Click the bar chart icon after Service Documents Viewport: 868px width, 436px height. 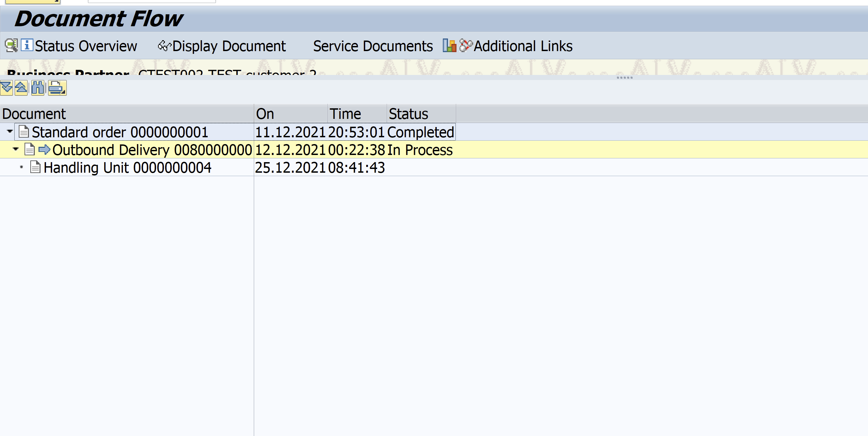click(x=449, y=45)
